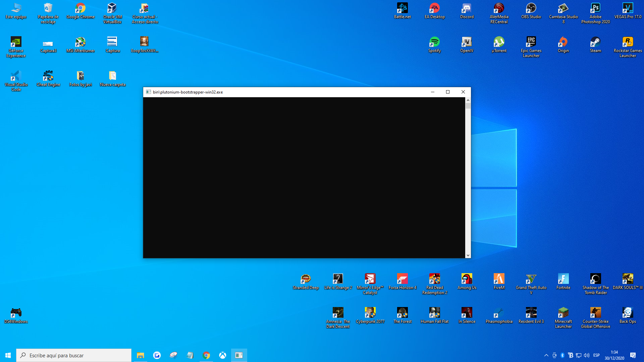Maximize the plutonium-bootstrapper console window
This screenshot has width=644, height=362.
coord(448,92)
